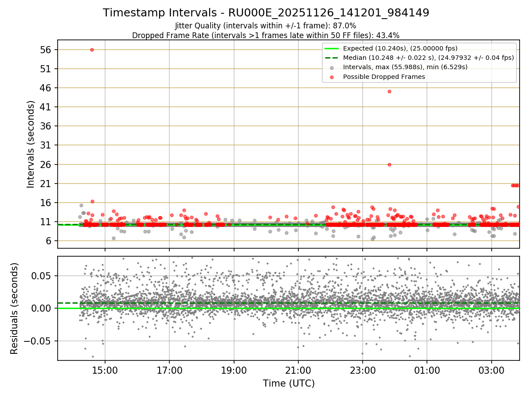This screenshot has width=532, height=399.
Task: Click the '15:00' x-axis tick label
Action: 105,370
